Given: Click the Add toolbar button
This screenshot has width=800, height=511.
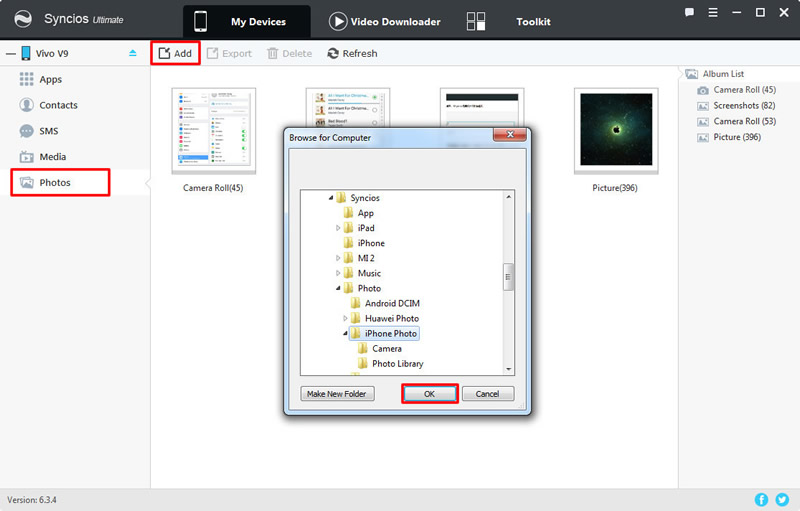Looking at the screenshot, I should pyautogui.click(x=175, y=54).
